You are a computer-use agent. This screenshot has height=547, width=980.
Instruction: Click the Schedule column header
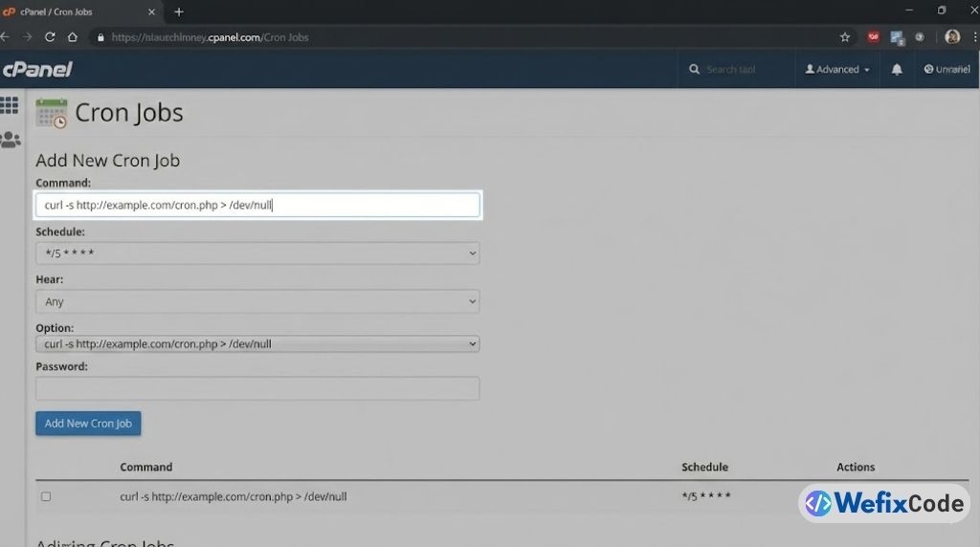704,467
